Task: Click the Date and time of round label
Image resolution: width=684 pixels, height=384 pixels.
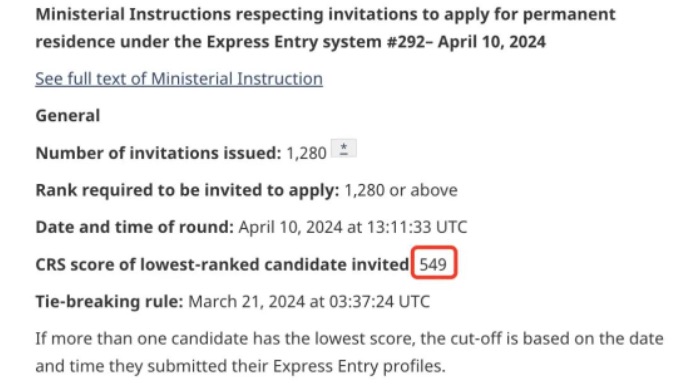Action: coord(135,227)
